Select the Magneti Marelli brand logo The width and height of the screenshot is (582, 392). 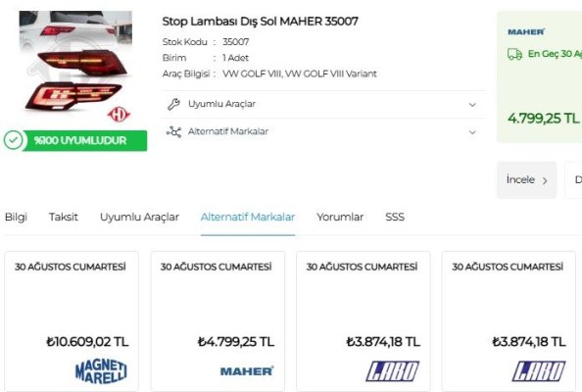pyautogui.click(x=101, y=371)
